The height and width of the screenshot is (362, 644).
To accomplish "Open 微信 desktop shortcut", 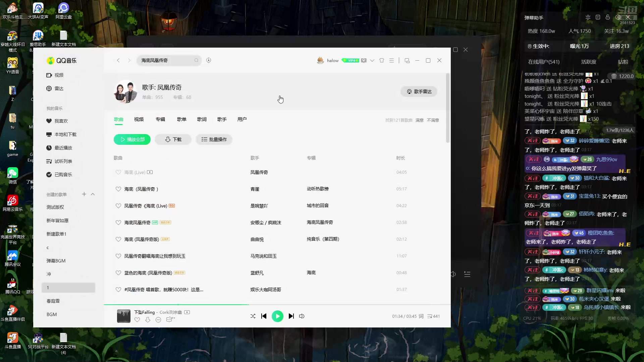I will (x=13, y=176).
